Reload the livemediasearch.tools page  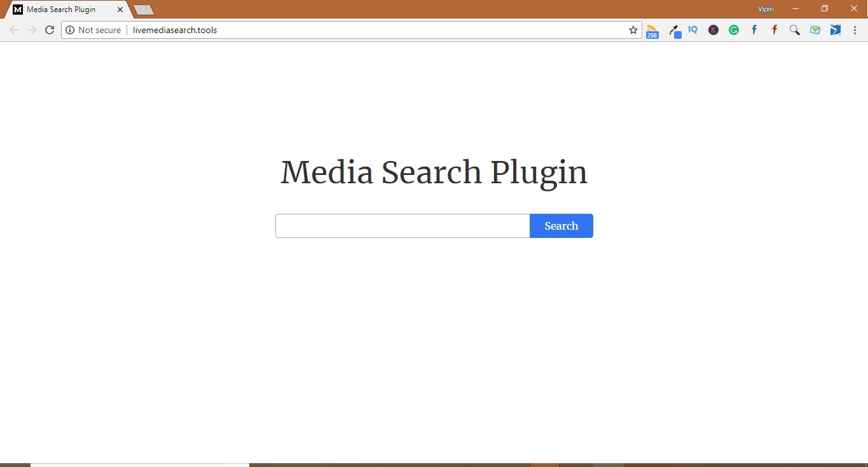(50, 29)
